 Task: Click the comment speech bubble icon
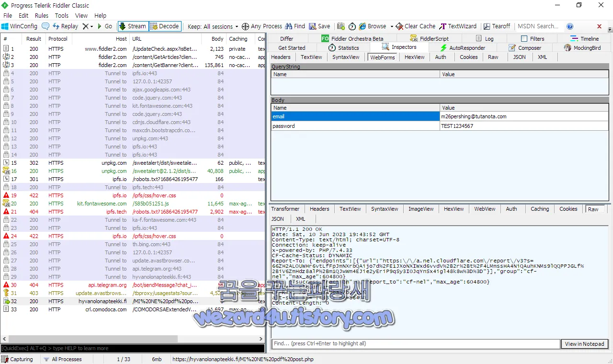pyautogui.click(x=45, y=26)
